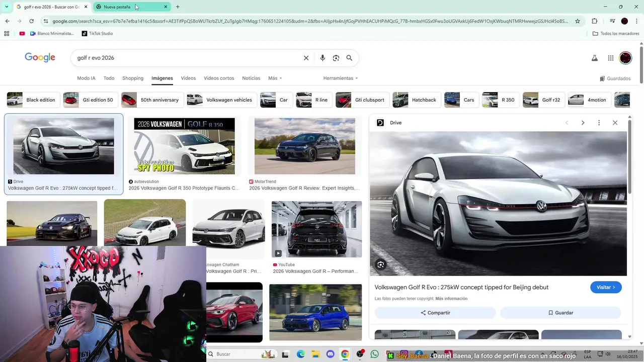Clear the search box with X icon
The height and width of the screenshot is (362, 644).
click(x=306, y=58)
